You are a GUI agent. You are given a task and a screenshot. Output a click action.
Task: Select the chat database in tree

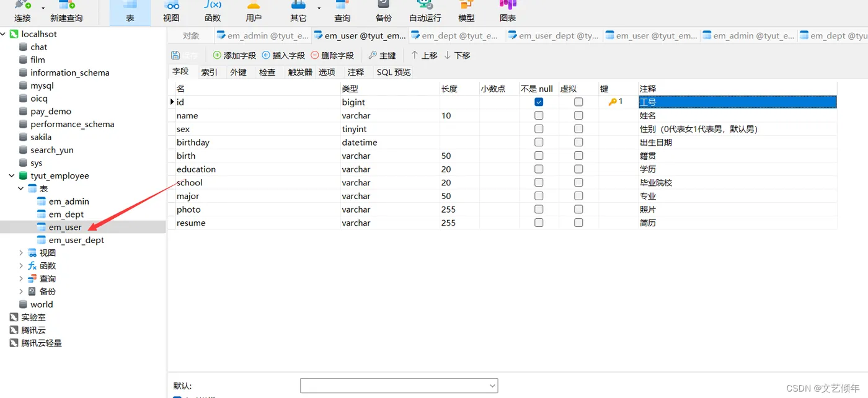pyautogui.click(x=38, y=47)
